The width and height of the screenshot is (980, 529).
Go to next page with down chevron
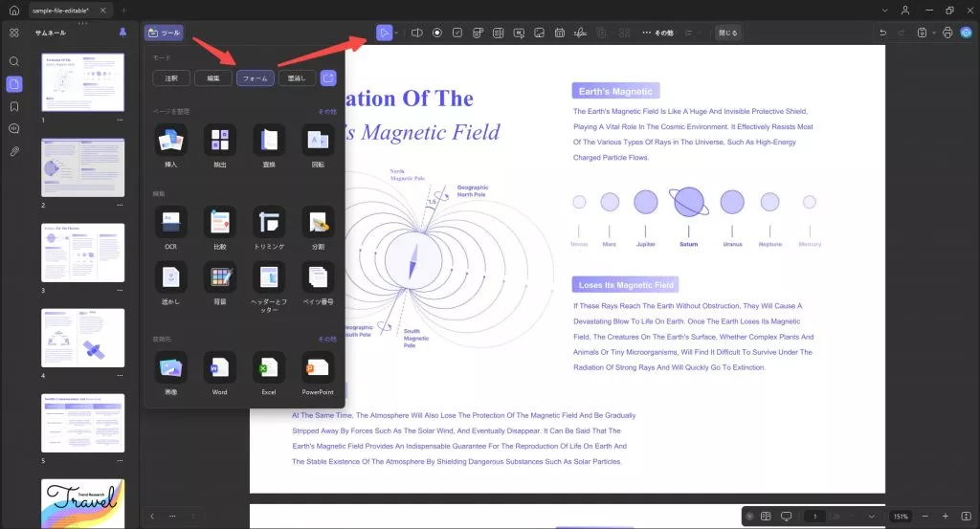pos(871,517)
